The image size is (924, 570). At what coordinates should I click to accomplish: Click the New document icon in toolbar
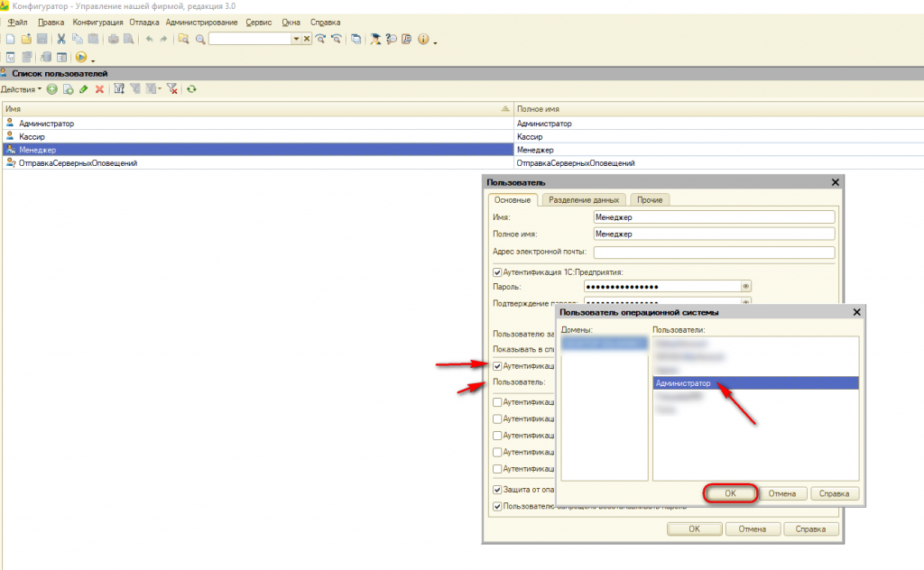coord(11,39)
